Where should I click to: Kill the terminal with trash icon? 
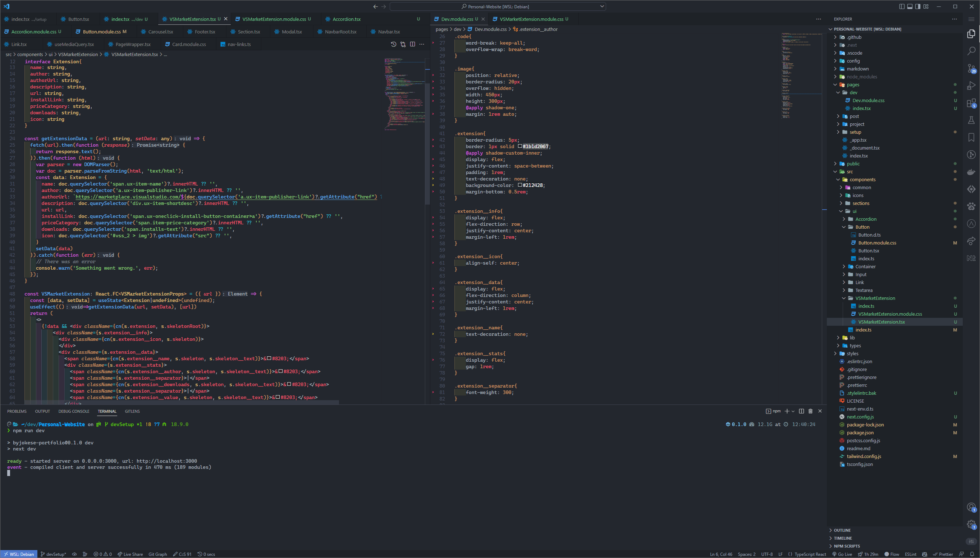pyautogui.click(x=810, y=411)
